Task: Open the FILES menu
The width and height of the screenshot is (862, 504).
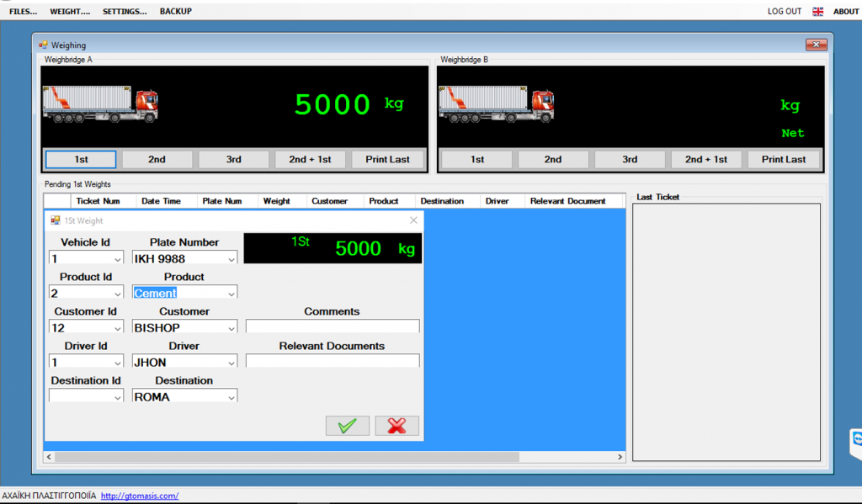Action: pos(23,12)
